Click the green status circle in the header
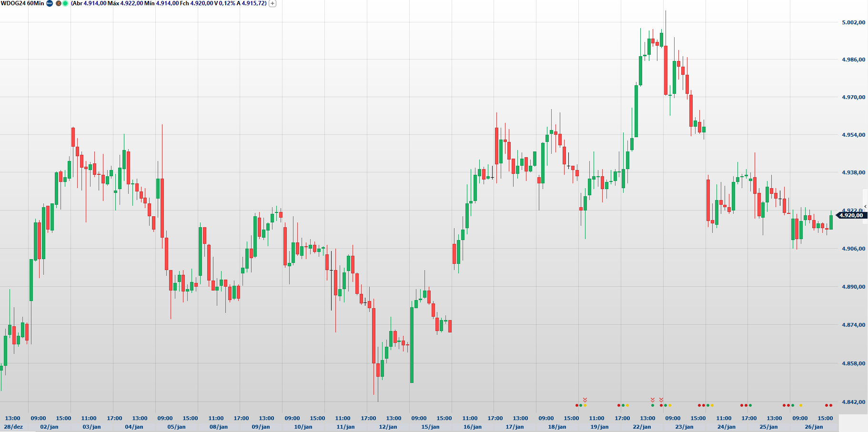868x432 pixels. point(65,3)
